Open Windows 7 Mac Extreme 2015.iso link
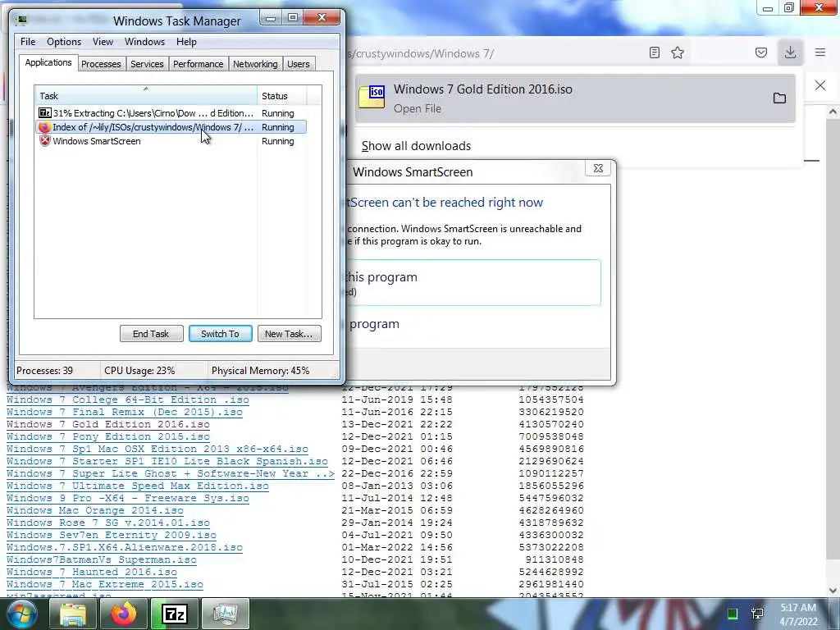Viewport: 840px width, 630px height. click(x=104, y=584)
